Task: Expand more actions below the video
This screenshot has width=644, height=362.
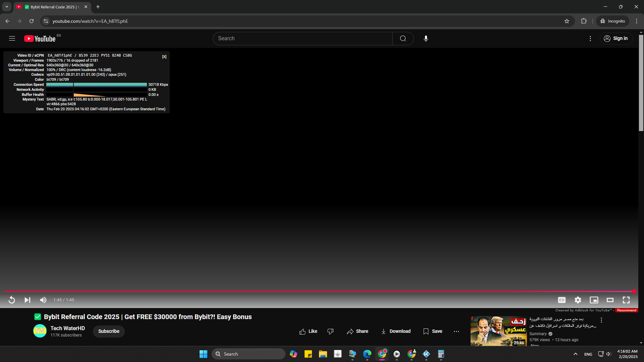Action: 457,331
